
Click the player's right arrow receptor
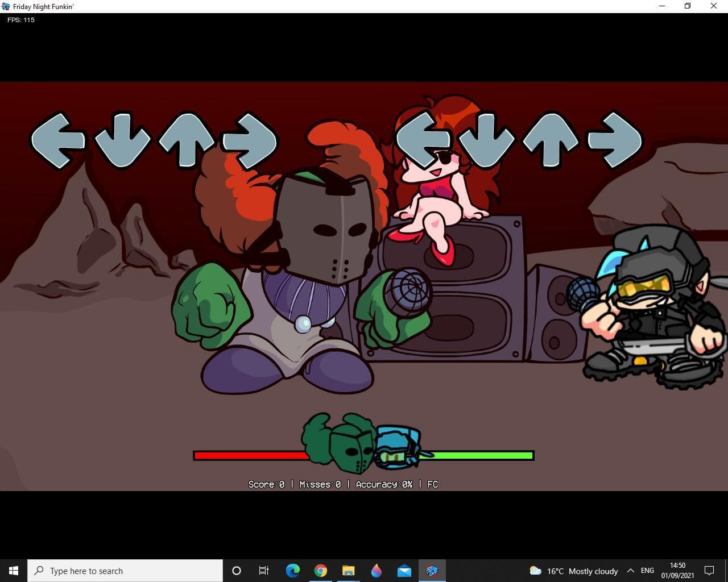coord(615,140)
